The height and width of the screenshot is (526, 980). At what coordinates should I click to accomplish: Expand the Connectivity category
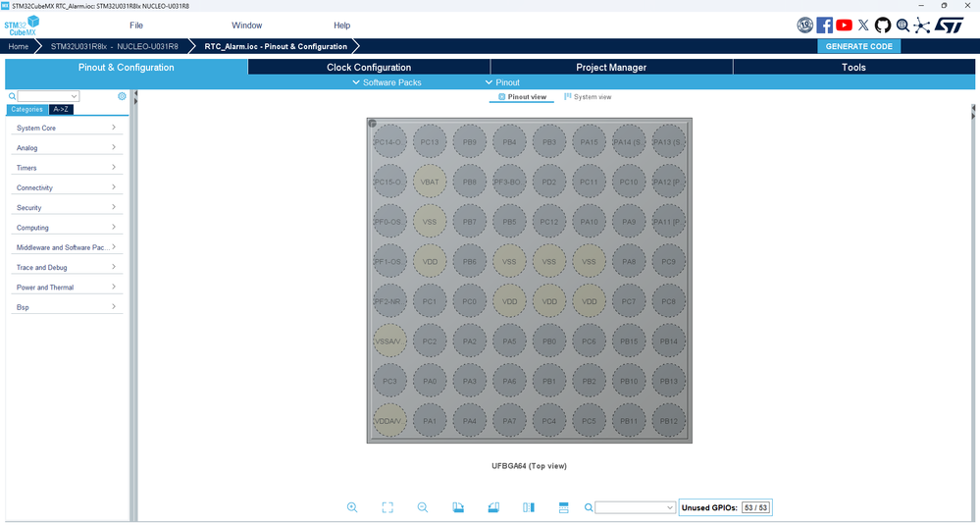[x=67, y=187]
